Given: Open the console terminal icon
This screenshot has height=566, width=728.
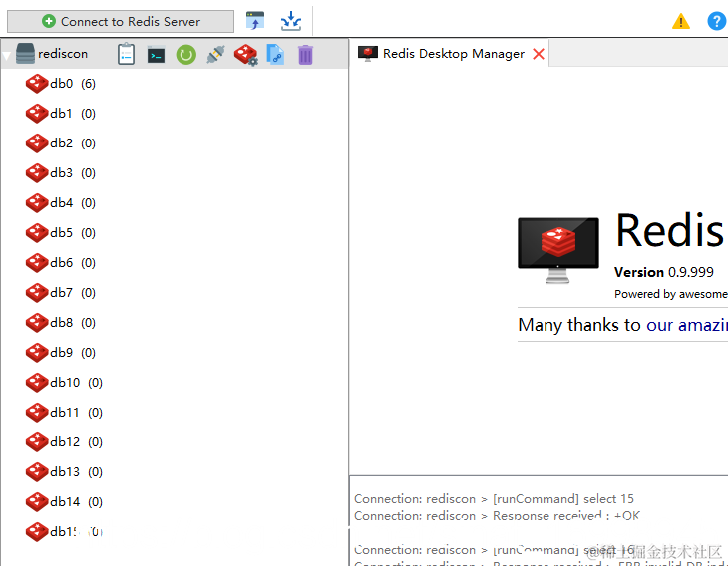Looking at the screenshot, I should coord(156,55).
